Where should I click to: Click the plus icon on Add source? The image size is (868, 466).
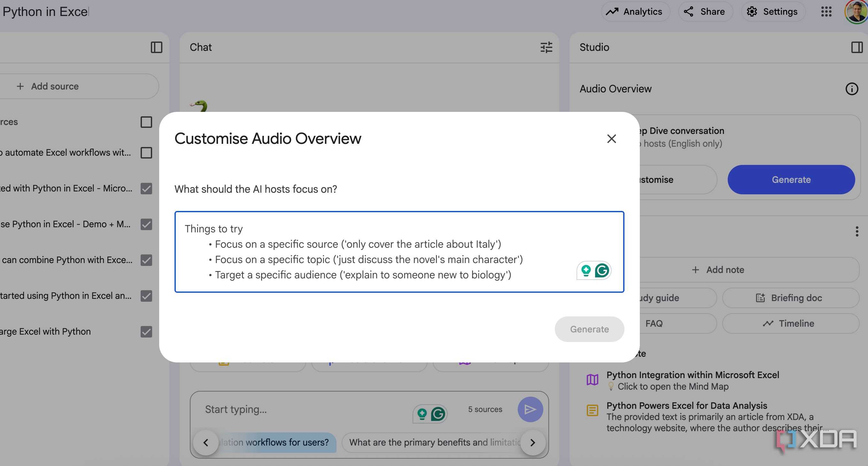point(20,86)
